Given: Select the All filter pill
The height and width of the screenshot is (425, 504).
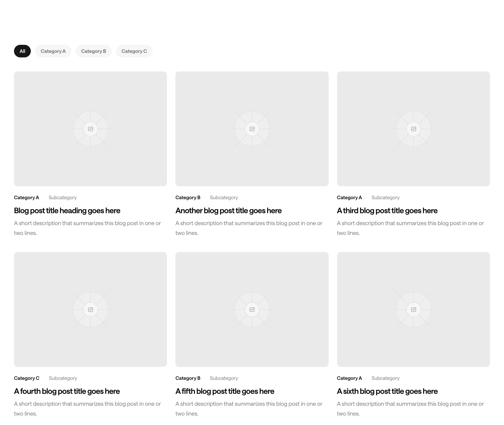Looking at the screenshot, I should 22,51.
